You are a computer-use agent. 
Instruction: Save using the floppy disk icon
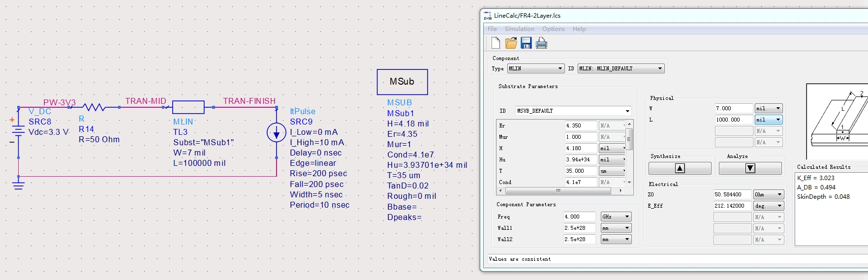[526, 43]
